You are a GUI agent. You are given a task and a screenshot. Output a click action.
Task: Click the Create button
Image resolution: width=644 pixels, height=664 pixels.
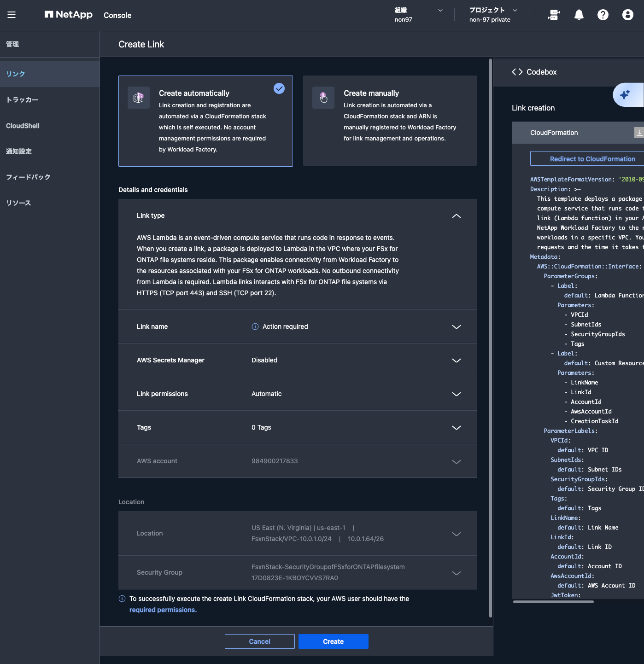tap(334, 641)
